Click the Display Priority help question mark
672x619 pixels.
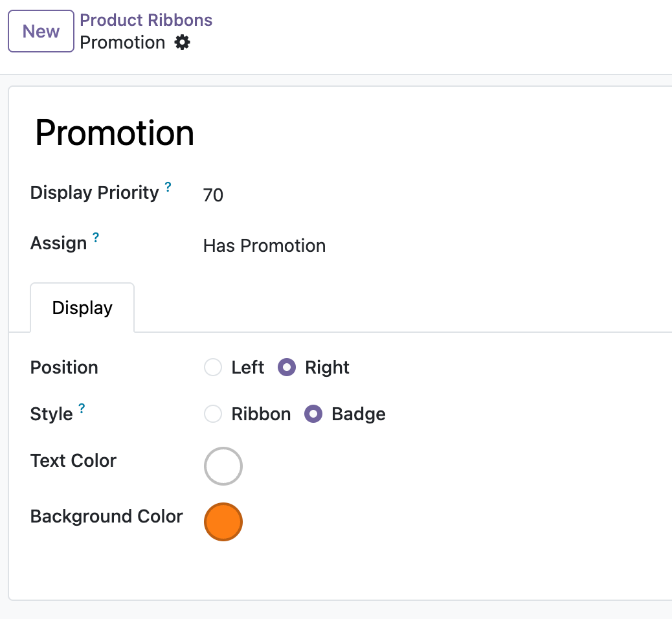pyautogui.click(x=168, y=187)
